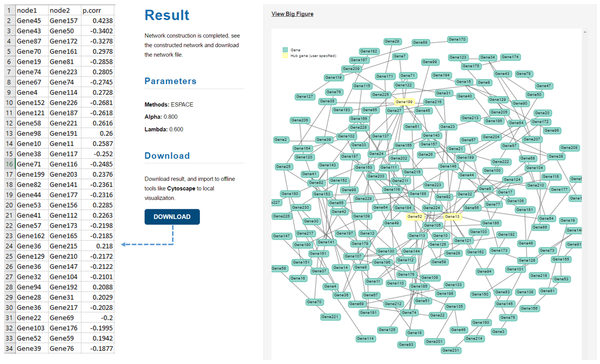600x364 pixels.
Task: Click the yellow Hub gene legend swatch
Action: point(285,56)
